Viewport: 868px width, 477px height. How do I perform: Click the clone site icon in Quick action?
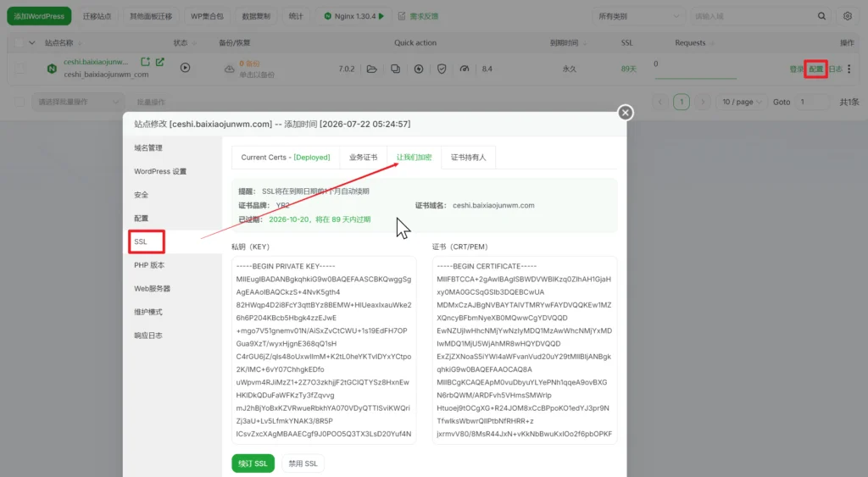[395, 69]
